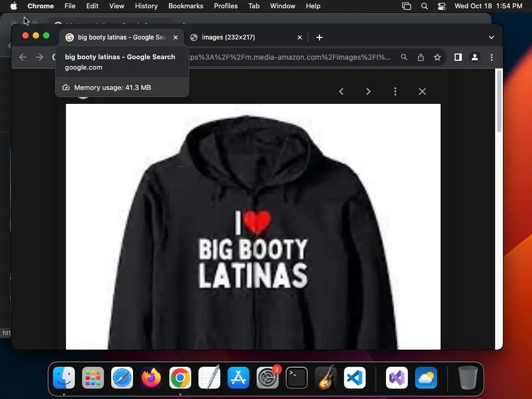The width and height of the screenshot is (532, 399).
Task: Launch Firefox from the Dock
Action: [151, 378]
